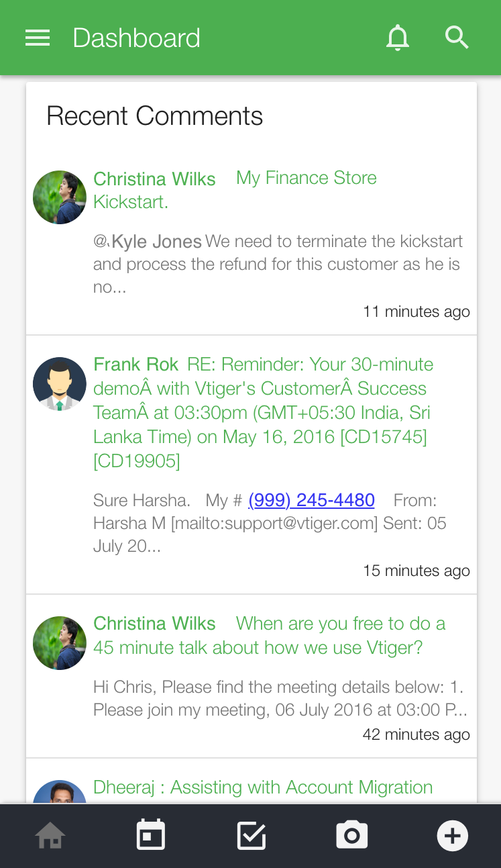Viewport: 501px width, 868px height.
Task: Open the hamburger navigation menu
Action: pyautogui.click(x=38, y=38)
